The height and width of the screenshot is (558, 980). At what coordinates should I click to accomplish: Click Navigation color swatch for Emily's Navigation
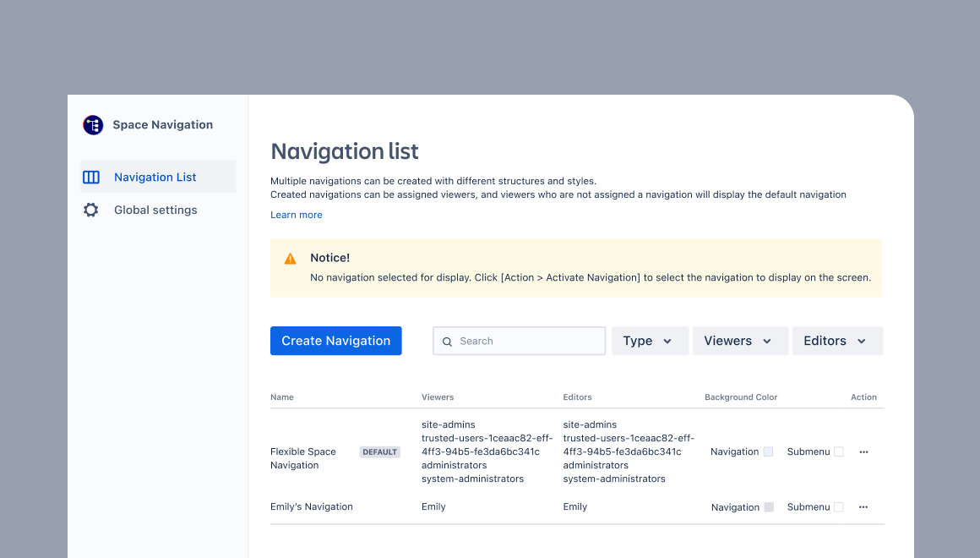coord(769,507)
